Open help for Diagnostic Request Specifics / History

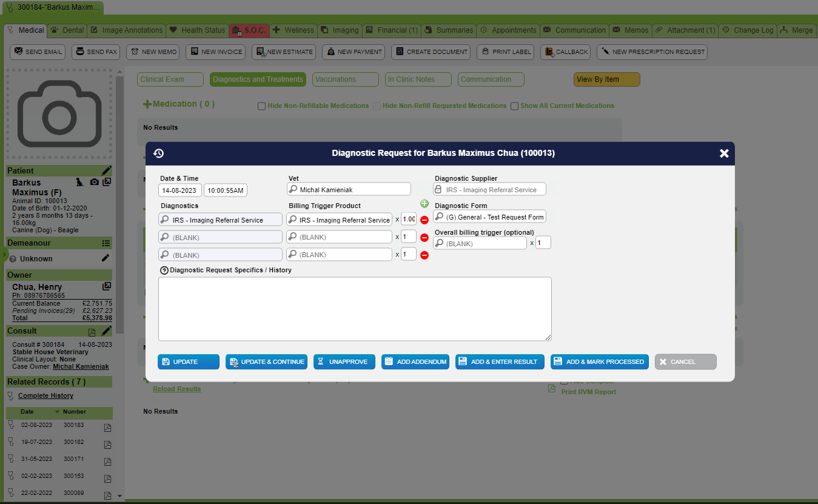[x=164, y=270]
